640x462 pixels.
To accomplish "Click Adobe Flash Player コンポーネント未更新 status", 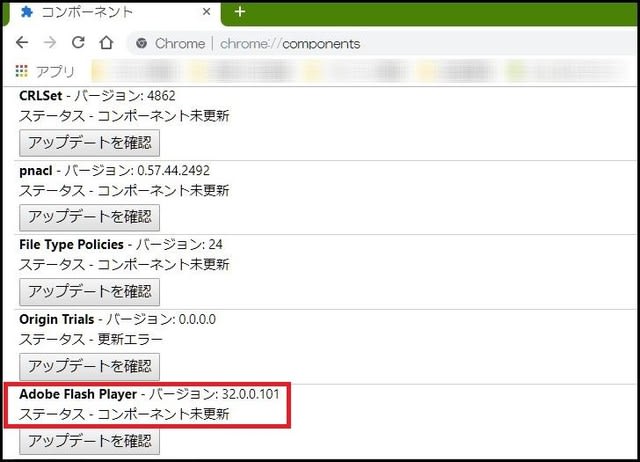I will pos(163,415).
